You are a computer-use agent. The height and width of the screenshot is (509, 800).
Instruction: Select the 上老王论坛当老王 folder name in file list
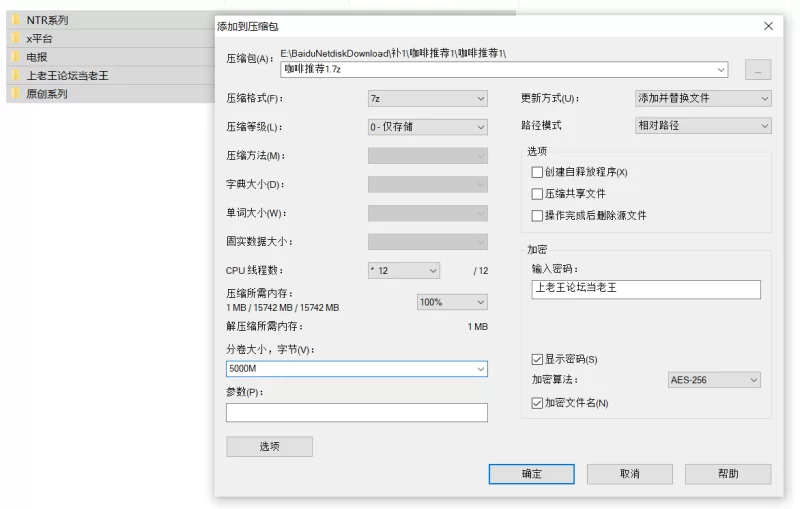coord(67,75)
